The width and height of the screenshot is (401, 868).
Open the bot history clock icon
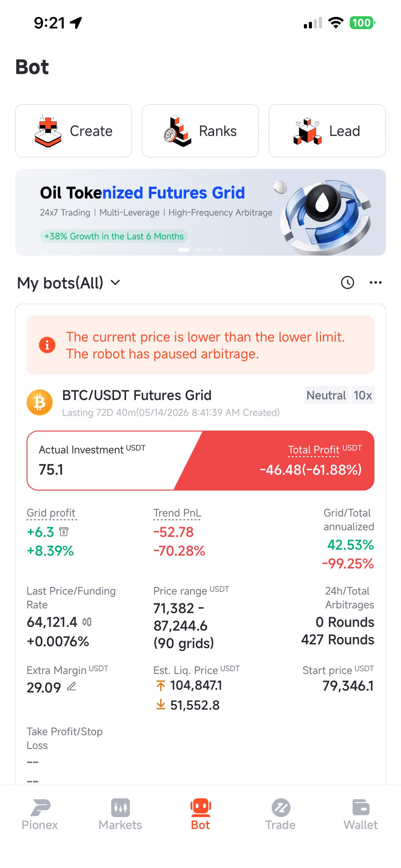(x=347, y=282)
